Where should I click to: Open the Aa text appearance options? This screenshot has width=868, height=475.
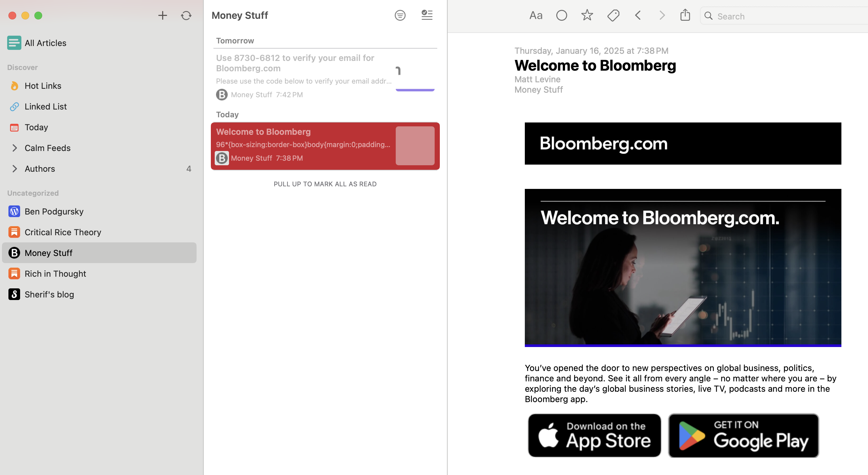(536, 16)
